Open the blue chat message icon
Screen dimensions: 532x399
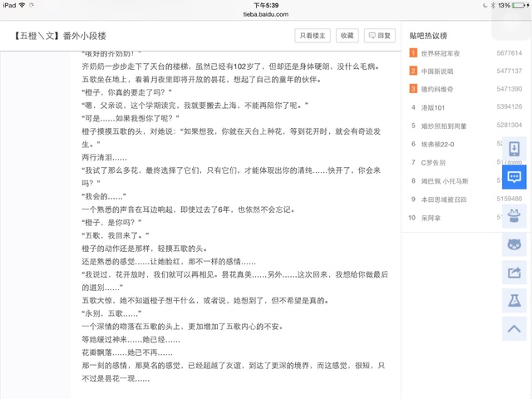pos(514,179)
